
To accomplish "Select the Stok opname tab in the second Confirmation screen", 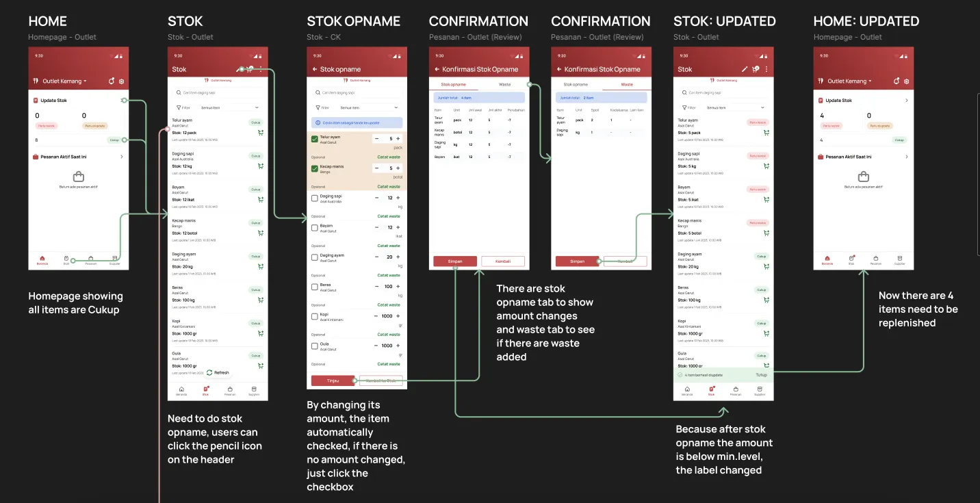I will [x=576, y=84].
